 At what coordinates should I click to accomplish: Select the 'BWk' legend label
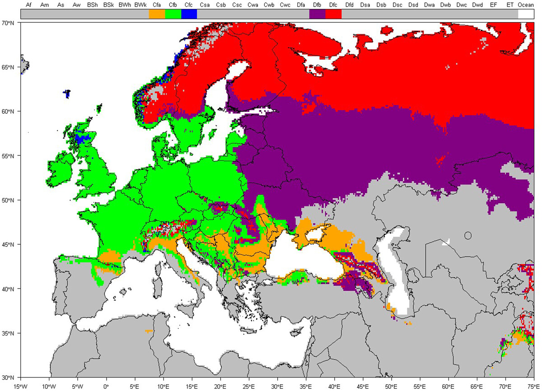141,5
